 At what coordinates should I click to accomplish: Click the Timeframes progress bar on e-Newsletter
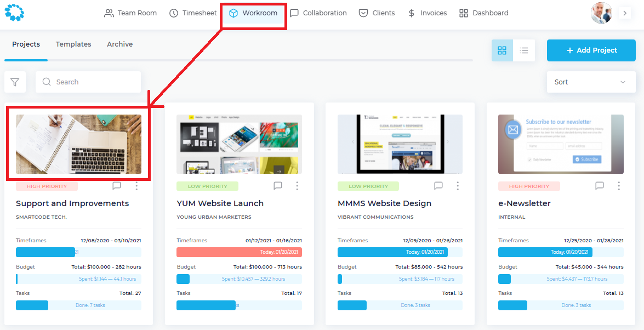click(560, 252)
